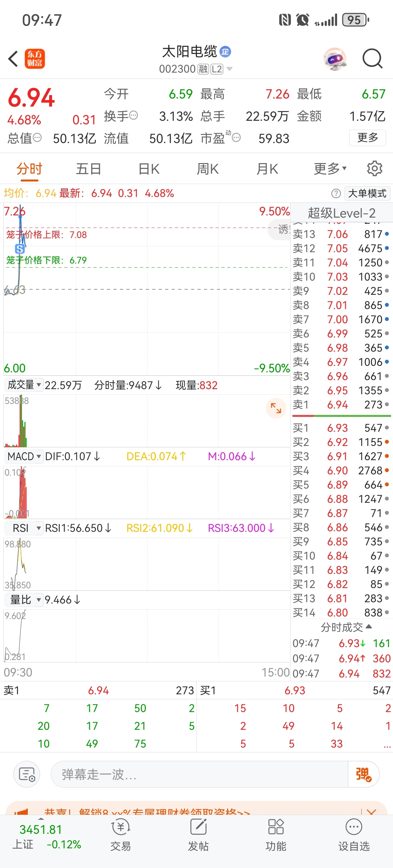The width and height of the screenshot is (393, 868).
Task: Tap the info icon next to 市盈
Action: pos(237,138)
